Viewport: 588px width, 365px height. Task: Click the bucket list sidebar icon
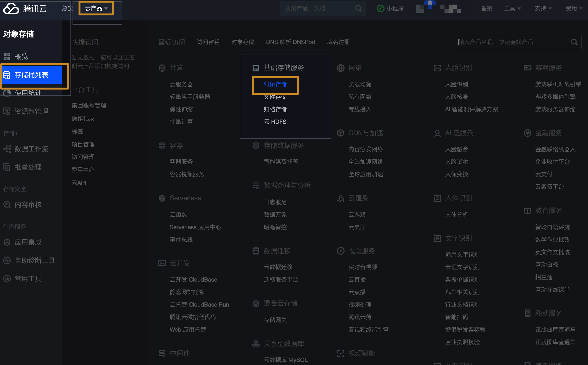[7, 75]
